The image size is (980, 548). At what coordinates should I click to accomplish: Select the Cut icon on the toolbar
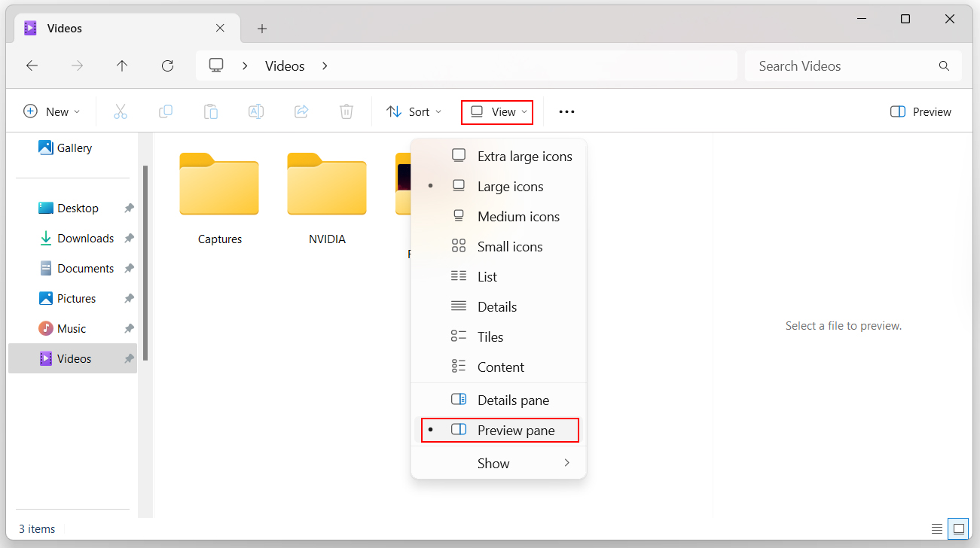pos(121,111)
